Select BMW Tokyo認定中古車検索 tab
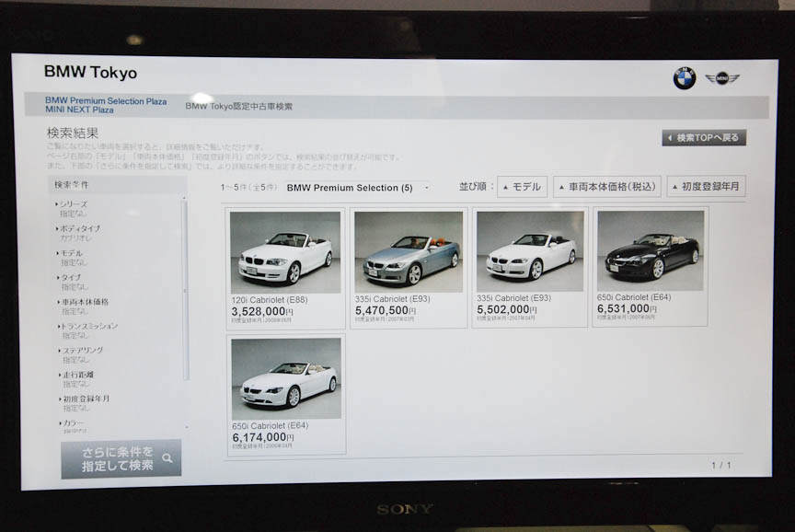The height and width of the screenshot is (532, 795). [239, 107]
